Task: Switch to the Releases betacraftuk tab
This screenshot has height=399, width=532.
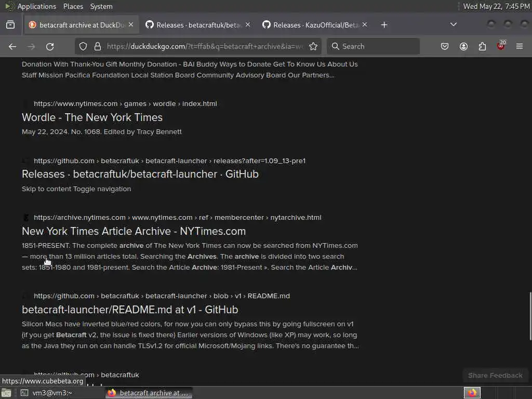Action: point(198,25)
